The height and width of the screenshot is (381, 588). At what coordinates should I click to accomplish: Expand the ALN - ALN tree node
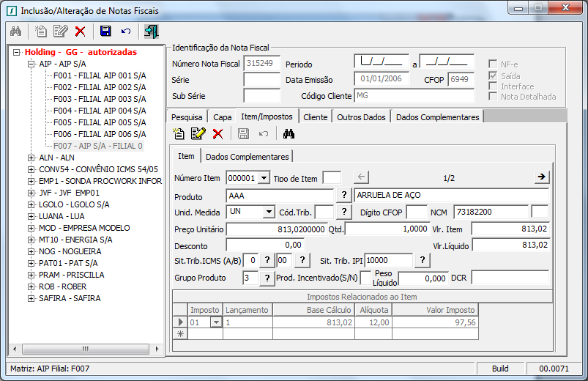(x=31, y=158)
